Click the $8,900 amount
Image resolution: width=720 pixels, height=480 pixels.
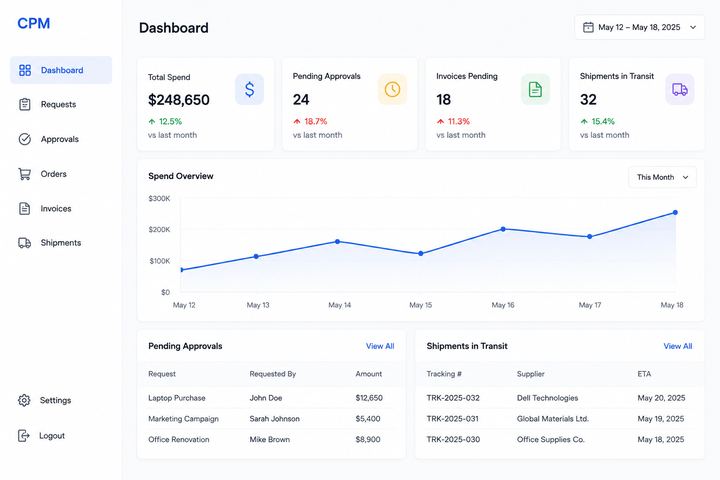368,439
